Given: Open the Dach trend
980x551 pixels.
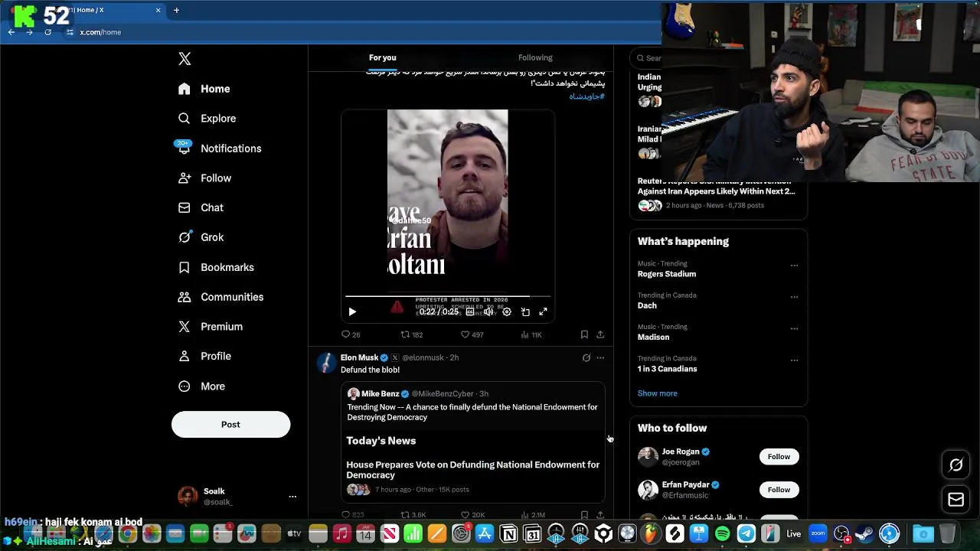Looking at the screenshot, I should [x=647, y=305].
